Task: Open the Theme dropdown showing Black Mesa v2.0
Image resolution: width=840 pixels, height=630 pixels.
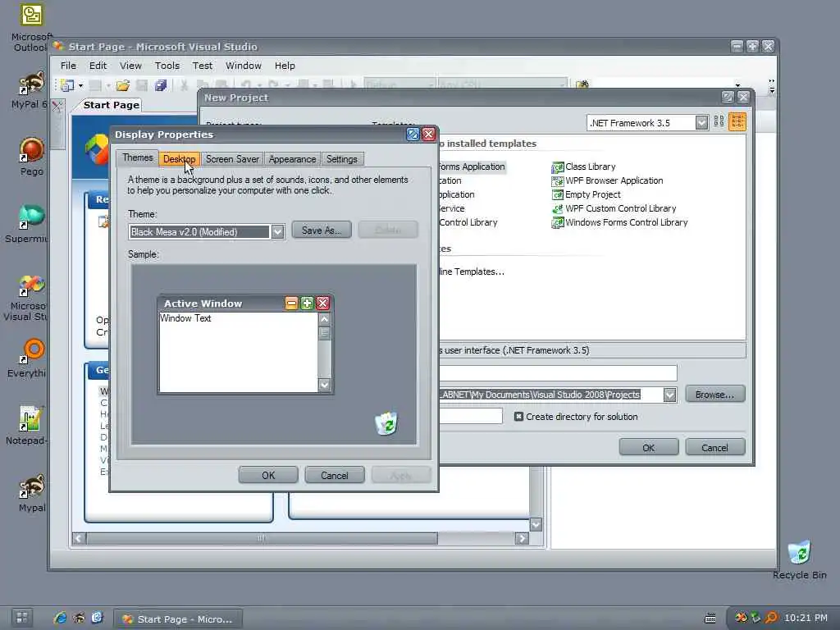Action: [x=277, y=232]
